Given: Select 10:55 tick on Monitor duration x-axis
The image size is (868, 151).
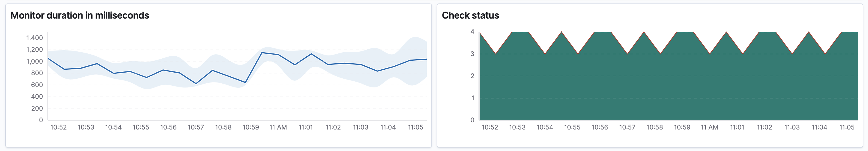Looking at the screenshot, I should coord(141,127).
